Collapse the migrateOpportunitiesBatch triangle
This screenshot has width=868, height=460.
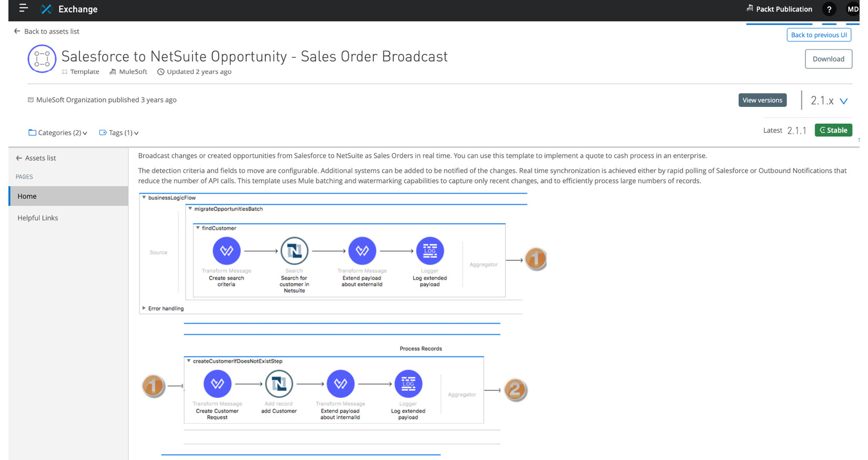190,208
